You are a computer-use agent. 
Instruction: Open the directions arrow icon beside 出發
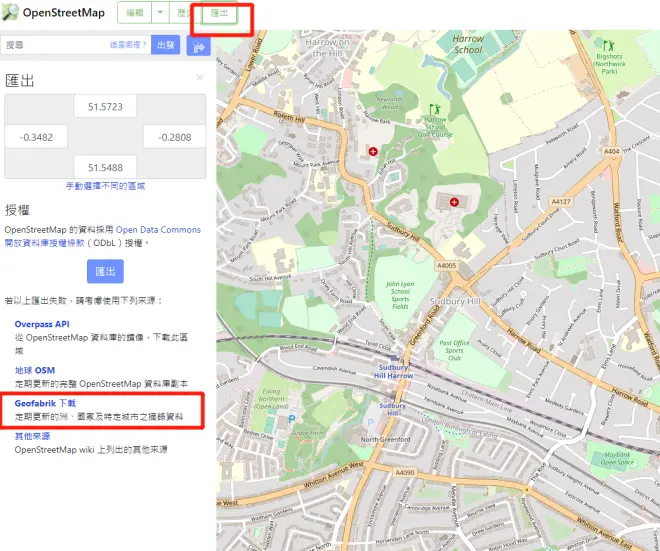click(198, 45)
